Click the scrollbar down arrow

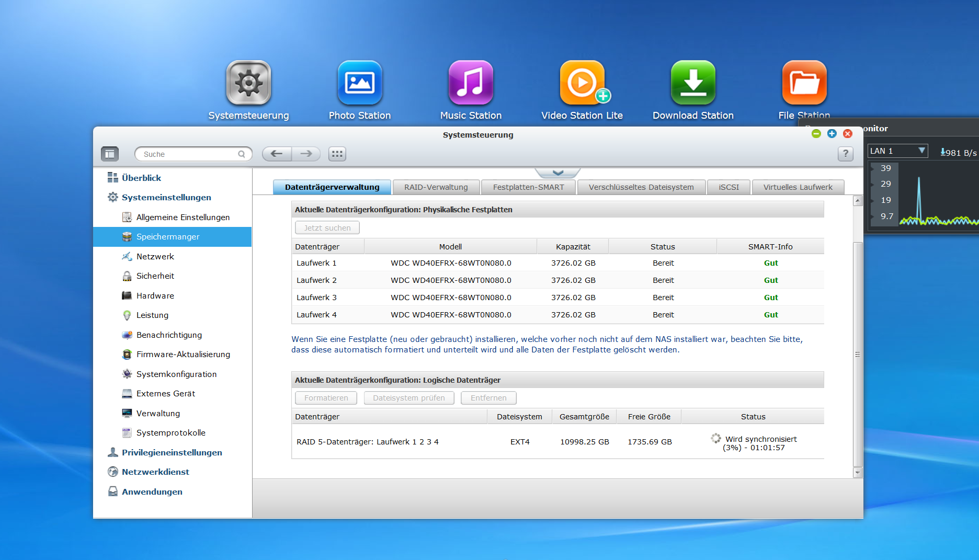[x=858, y=473]
